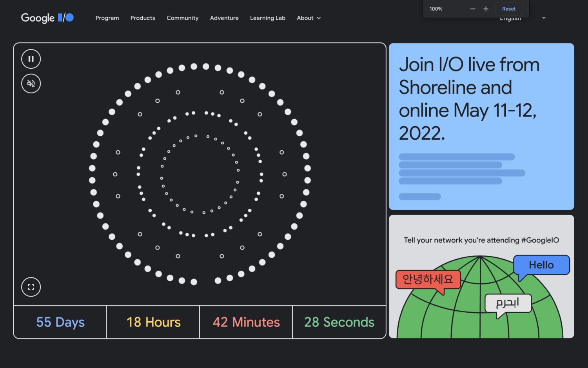Click the blue Hello speech bubble
Viewport: 588px width, 368px height.
[x=541, y=265]
